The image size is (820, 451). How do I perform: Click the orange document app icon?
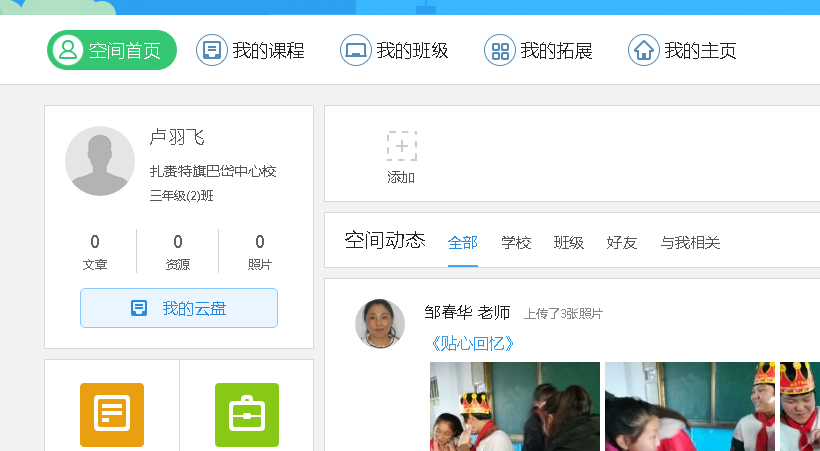point(112,415)
